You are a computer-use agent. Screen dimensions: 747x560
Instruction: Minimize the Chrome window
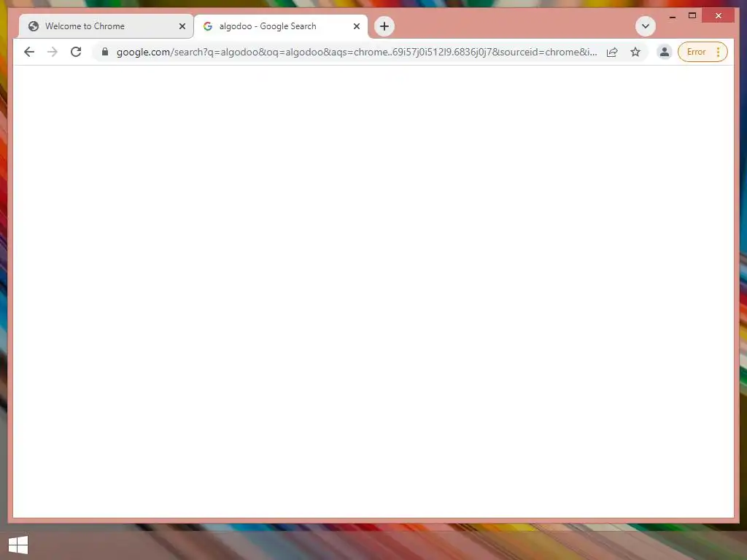point(672,16)
